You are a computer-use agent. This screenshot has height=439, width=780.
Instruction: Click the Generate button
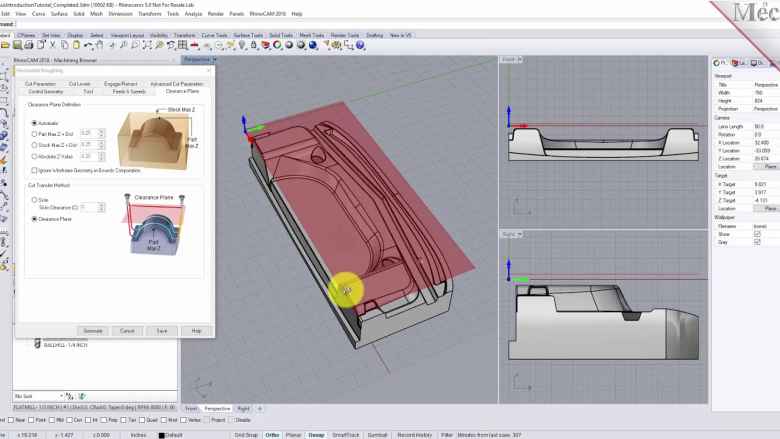click(93, 330)
